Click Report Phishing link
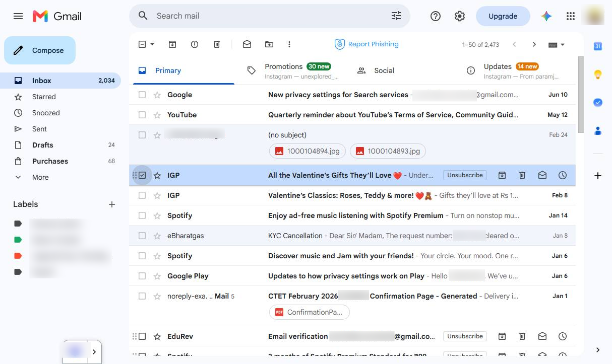Viewport: 612px width, 364px height. click(367, 44)
